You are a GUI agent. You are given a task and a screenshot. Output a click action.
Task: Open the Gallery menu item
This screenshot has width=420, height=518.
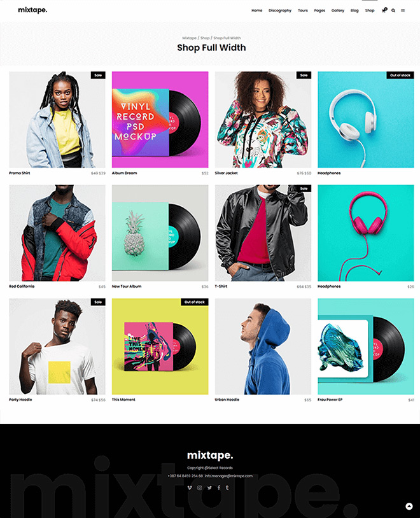point(338,11)
